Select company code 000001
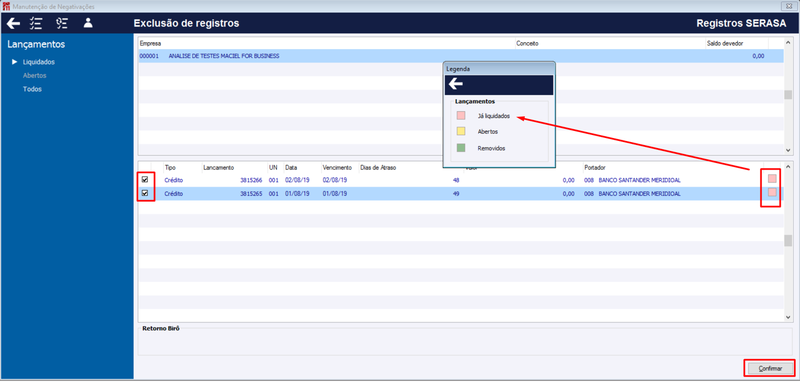Screen dimensions: 800x383 coord(149,56)
